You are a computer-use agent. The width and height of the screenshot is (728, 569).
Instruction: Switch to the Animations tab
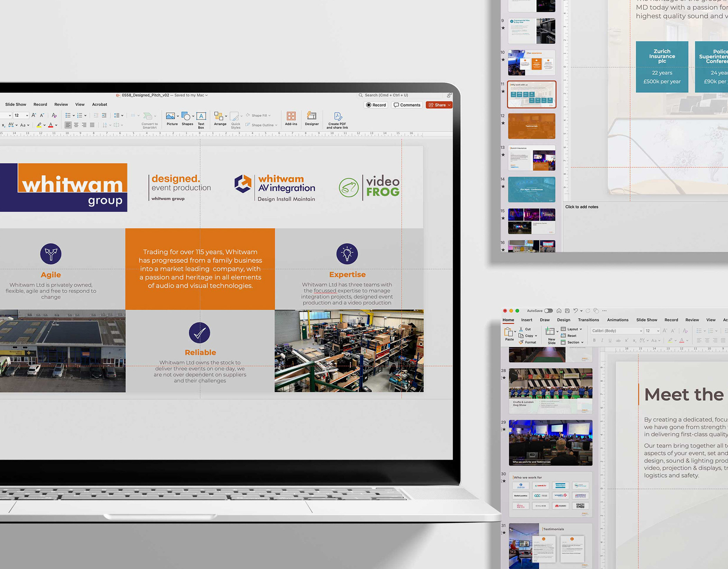tap(618, 320)
